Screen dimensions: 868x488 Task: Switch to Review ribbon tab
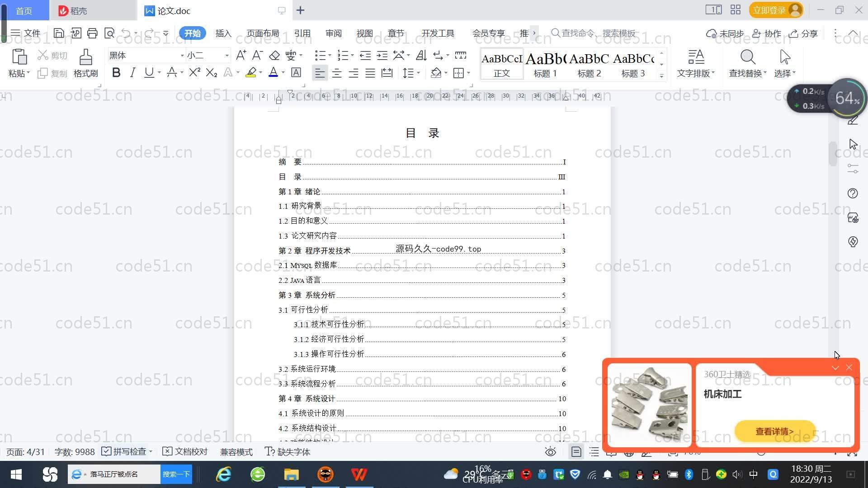333,33
